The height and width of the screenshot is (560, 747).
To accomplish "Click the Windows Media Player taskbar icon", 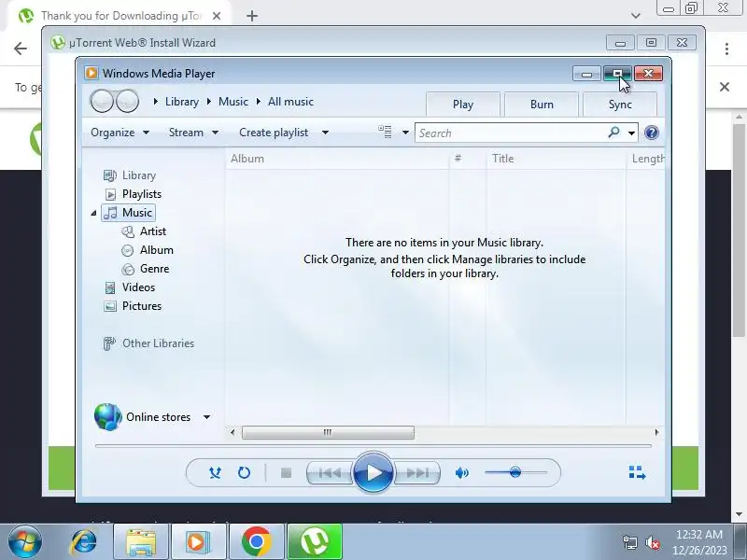I will pos(199,542).
